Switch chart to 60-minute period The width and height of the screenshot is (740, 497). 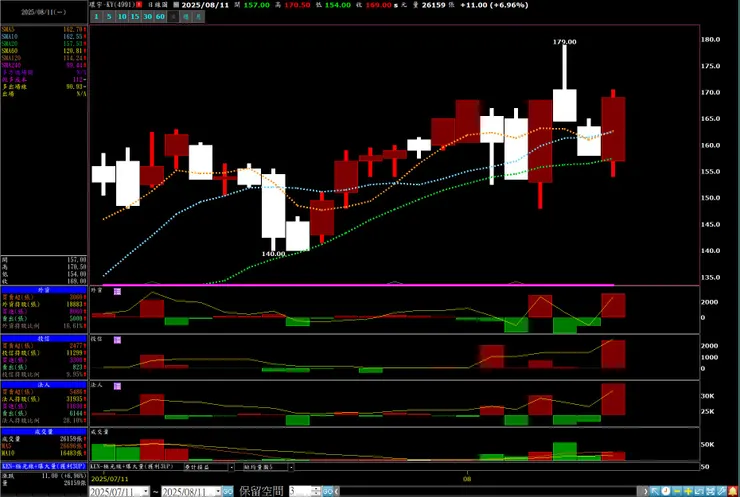click(160, 17)
